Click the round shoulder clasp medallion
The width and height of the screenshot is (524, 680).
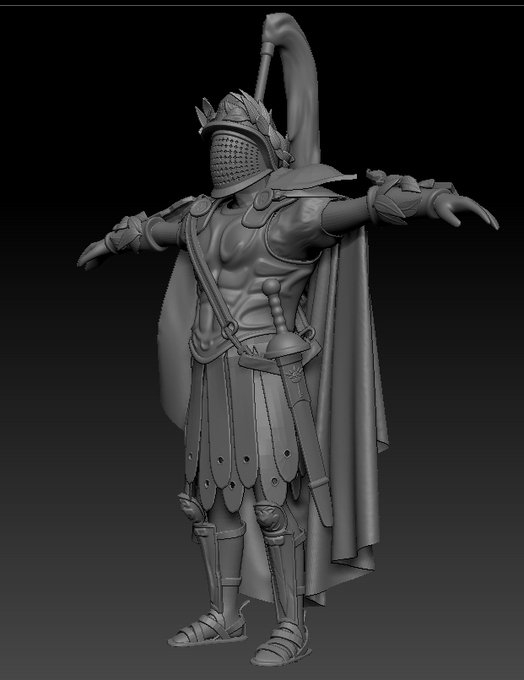(x=264, y=199)
